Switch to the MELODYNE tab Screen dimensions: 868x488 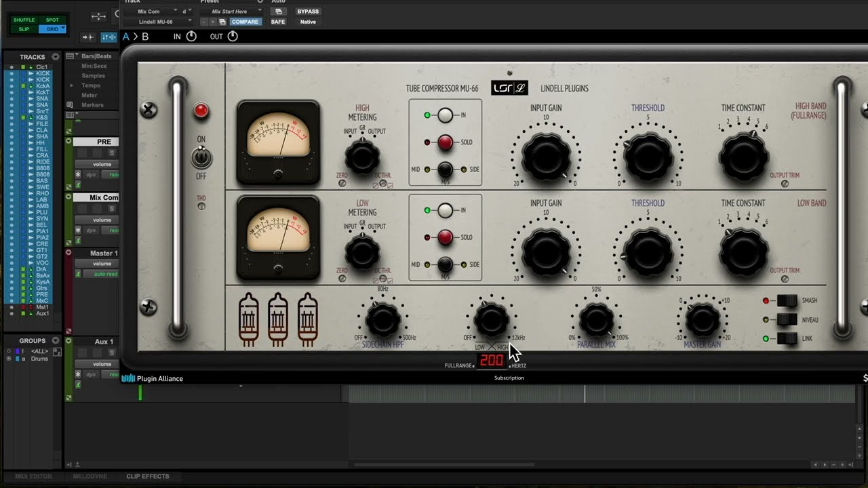tap(90, 476)
